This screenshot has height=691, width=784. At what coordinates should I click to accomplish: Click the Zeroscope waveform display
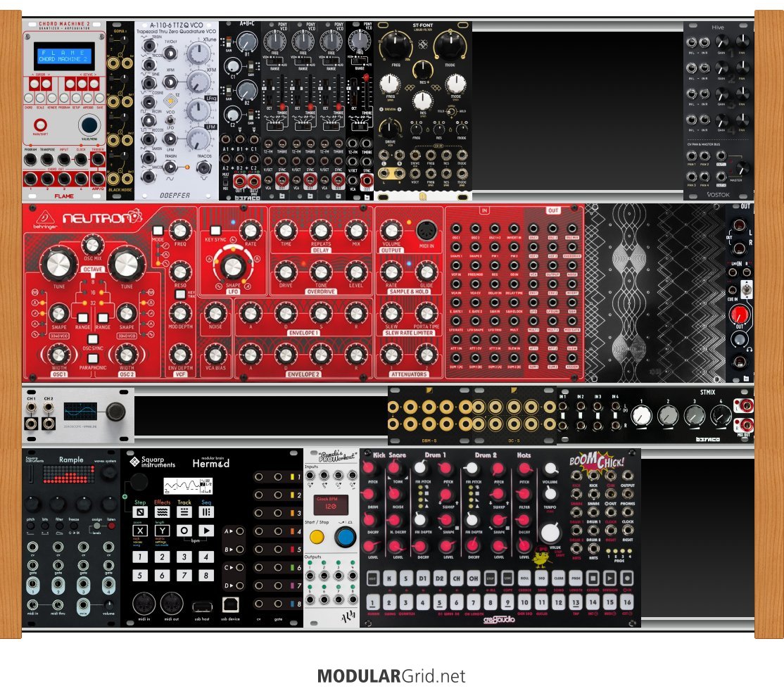tap(80, 412)
